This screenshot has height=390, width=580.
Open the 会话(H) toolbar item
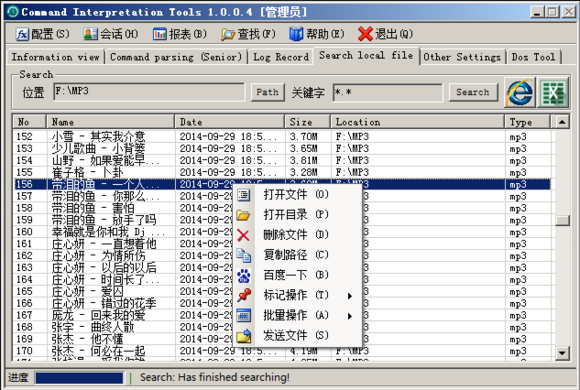pyautogui.click(x=111, y=34)
